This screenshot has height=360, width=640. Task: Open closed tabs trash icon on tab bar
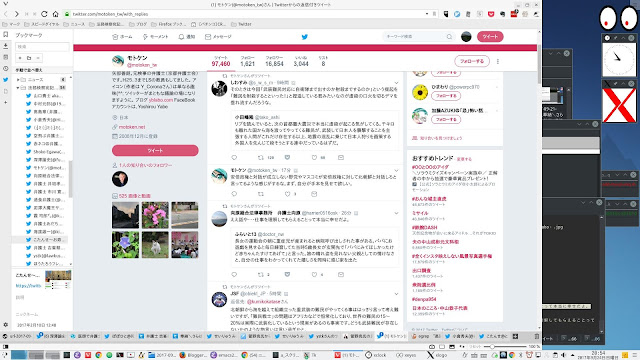(537, 336)
